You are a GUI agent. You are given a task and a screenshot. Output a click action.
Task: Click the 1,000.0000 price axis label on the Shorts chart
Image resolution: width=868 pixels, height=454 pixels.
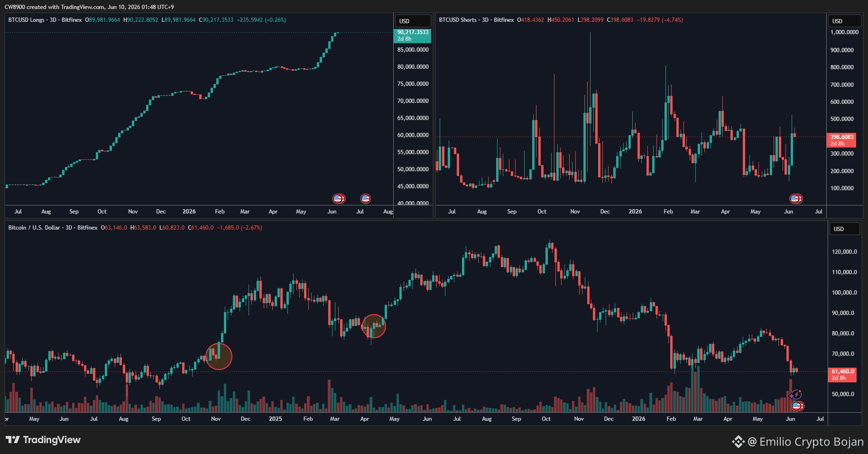point(844,32)
